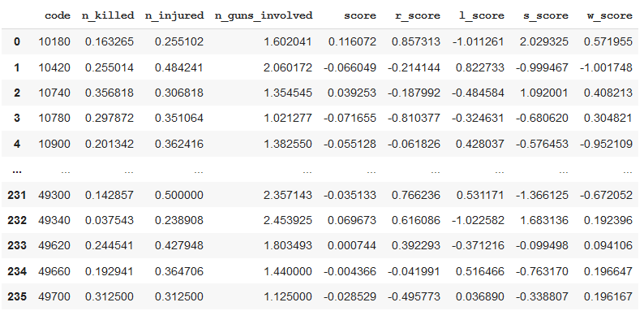The image size is (644, 311).
Task: Click s_score value -1.366125
Action: tap(542, 195)
